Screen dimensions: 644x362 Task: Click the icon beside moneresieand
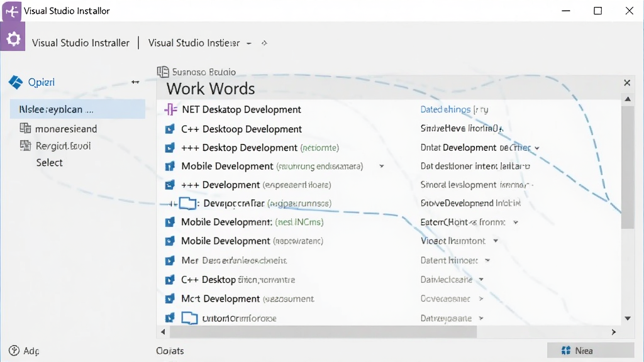click(x=25, y=128)
